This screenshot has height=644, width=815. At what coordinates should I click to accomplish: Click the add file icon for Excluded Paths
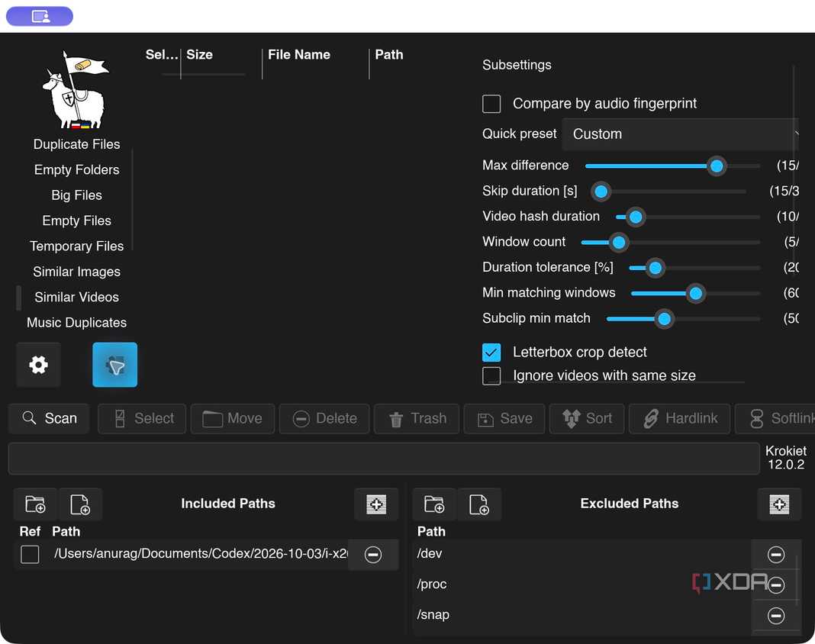478,504
